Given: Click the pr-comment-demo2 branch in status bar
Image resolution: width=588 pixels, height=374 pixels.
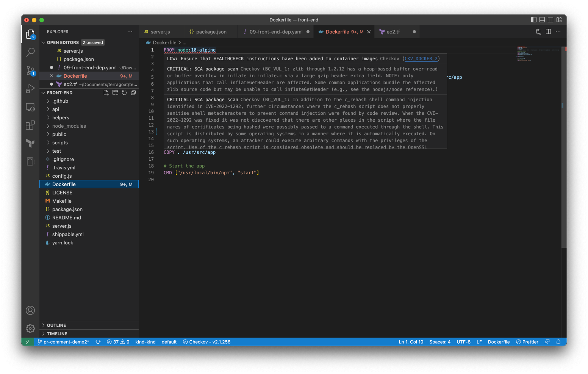Looking at the screenshot, I should tap(64, 342).
